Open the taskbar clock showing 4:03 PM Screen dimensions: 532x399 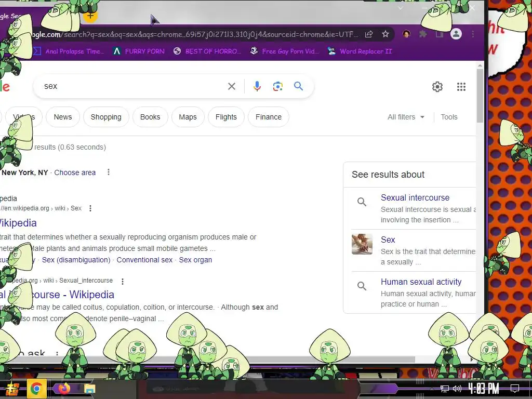pos(484,389)
